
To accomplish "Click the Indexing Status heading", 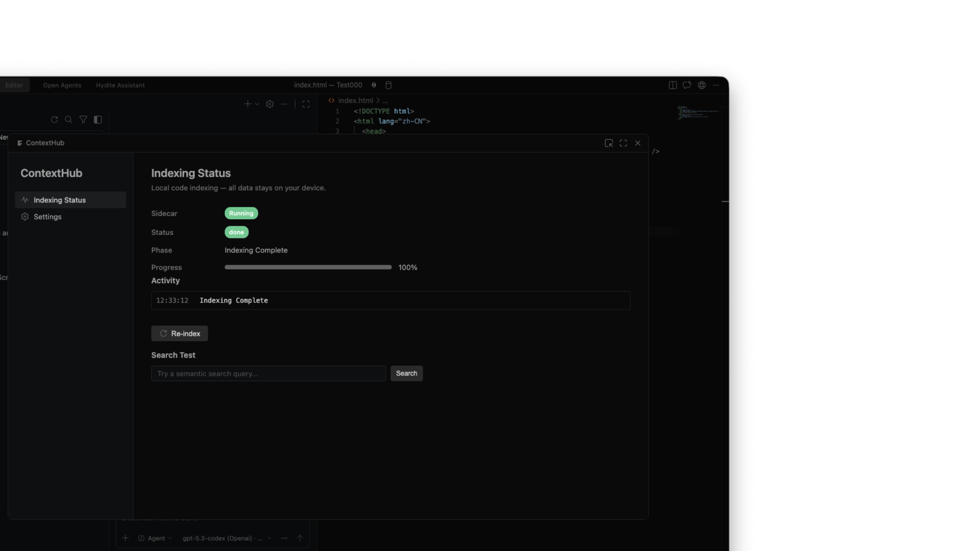I will (191, 173).
